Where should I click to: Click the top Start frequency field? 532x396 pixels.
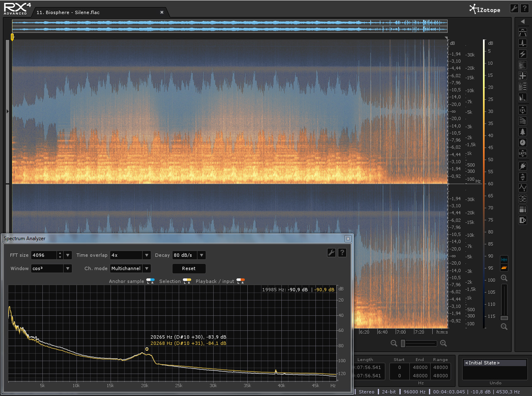399,367
